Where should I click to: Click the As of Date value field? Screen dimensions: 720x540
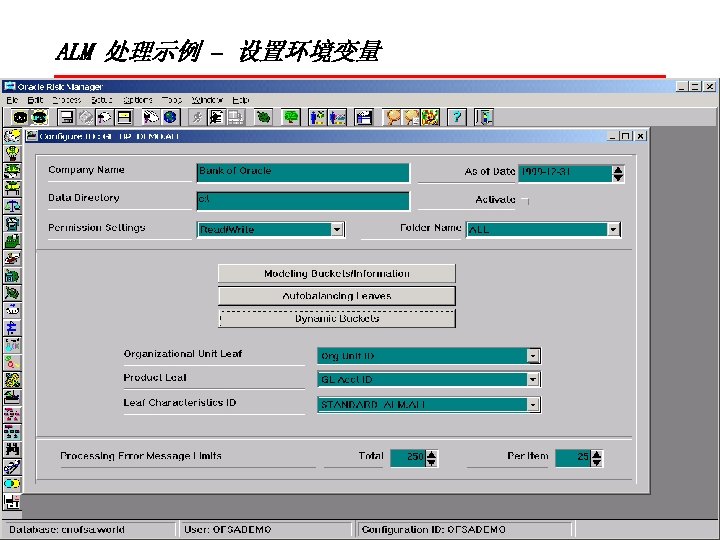point(565,173)
